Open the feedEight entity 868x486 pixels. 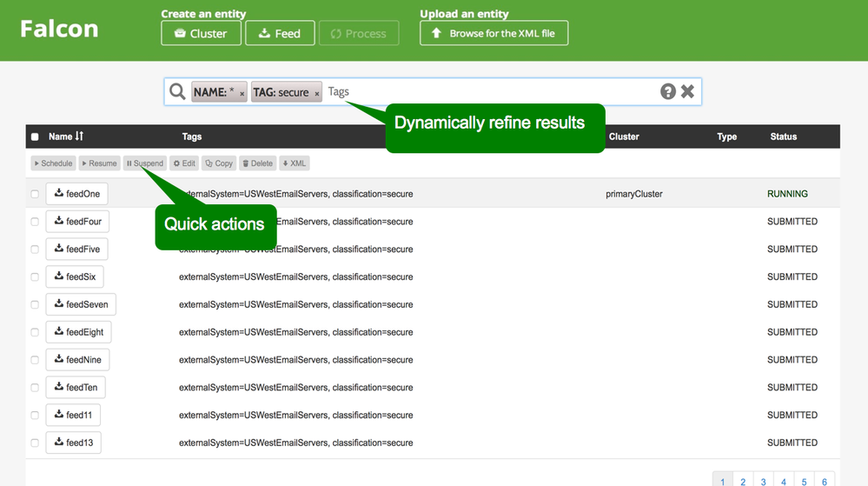(x=78, y=332)
